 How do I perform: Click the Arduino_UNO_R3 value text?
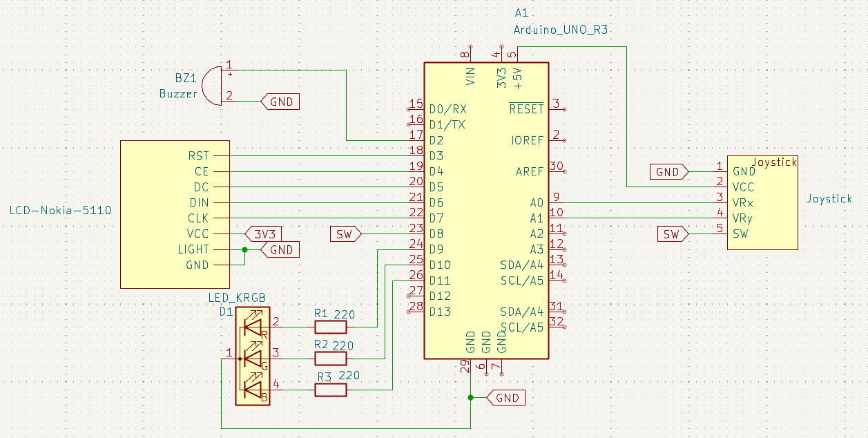click(560, 29)
